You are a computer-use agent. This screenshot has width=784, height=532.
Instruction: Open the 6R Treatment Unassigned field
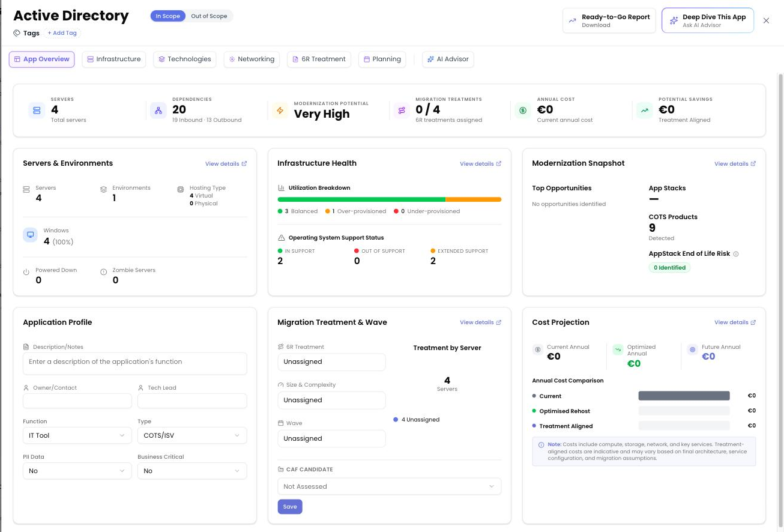tap(331, 362)
